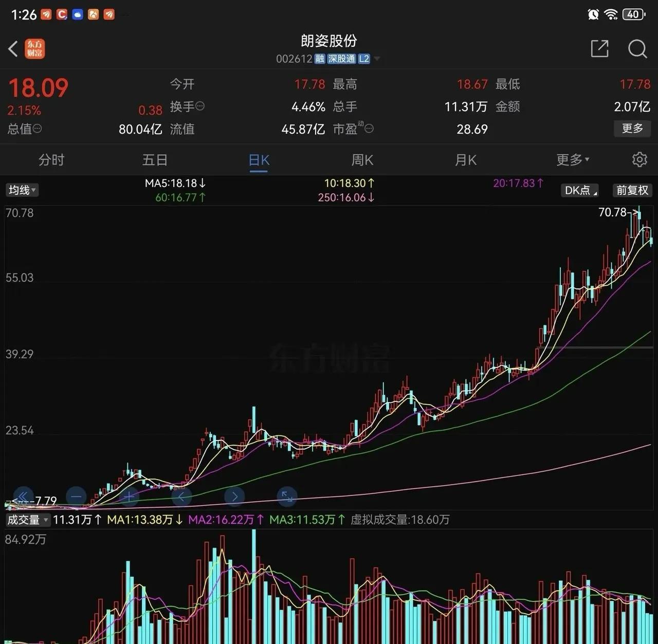The height and width of the screenshot is (644, 658).
Task: Expand the stock code dropdown triangle
Action: pos(377,59)
